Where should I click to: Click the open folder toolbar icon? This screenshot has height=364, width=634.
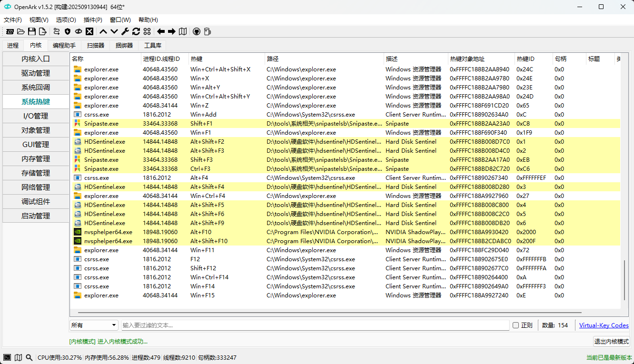(20, 31)
